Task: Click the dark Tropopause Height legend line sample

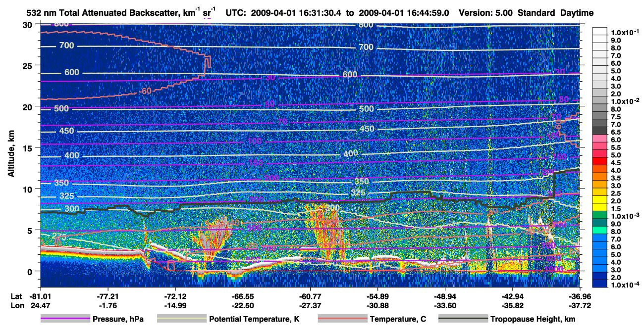Action: pos(463,319)
